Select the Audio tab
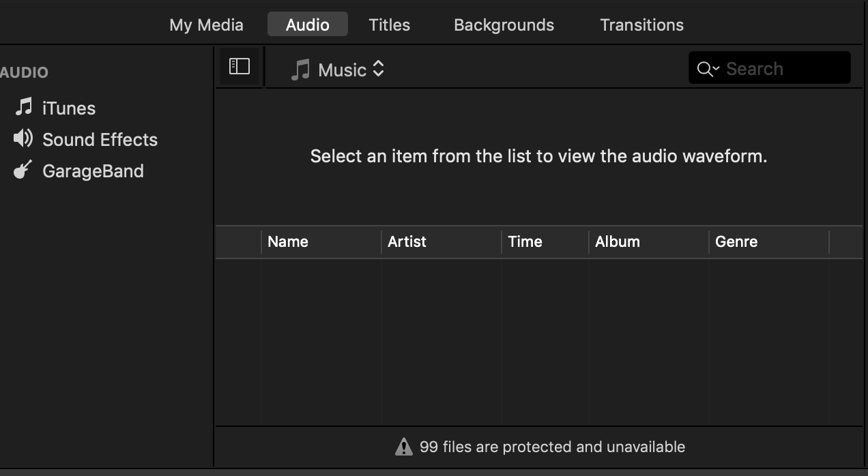The height and width of the screenshot is (476, 868). tap(307, 25)
